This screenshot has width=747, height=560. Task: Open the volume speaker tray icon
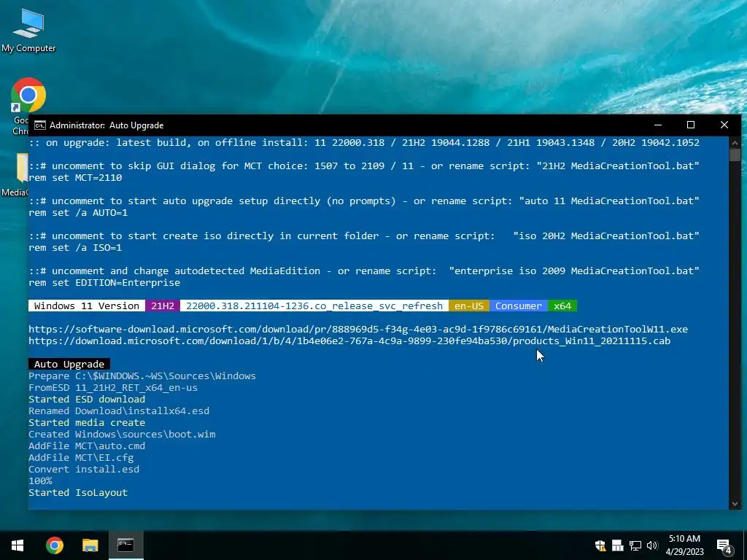click(652, 545)
